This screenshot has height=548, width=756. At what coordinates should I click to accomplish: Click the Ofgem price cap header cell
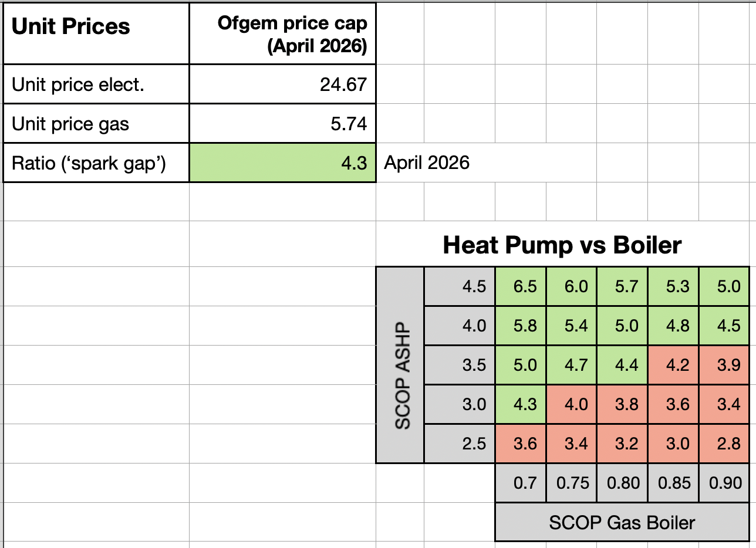pos(282,33)
